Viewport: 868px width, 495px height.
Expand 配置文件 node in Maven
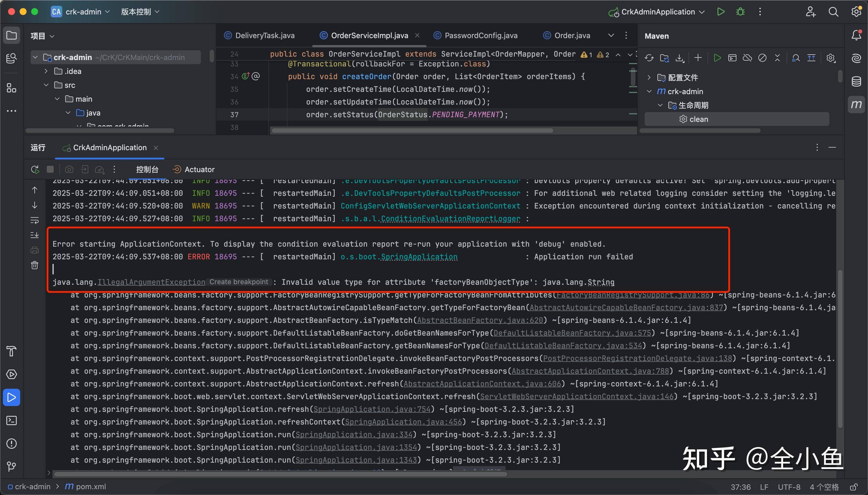(649, 77)
